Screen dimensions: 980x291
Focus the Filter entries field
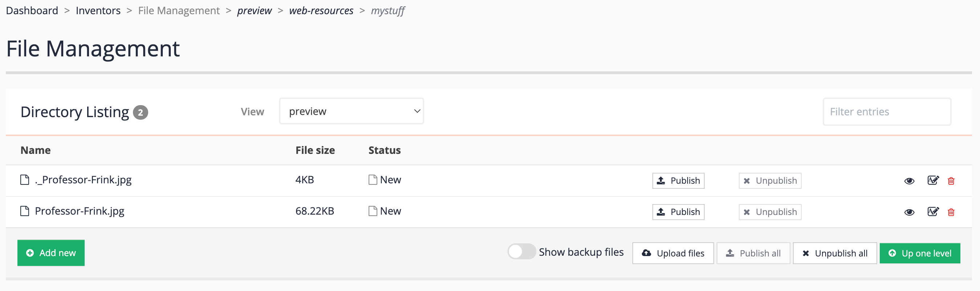887,112
